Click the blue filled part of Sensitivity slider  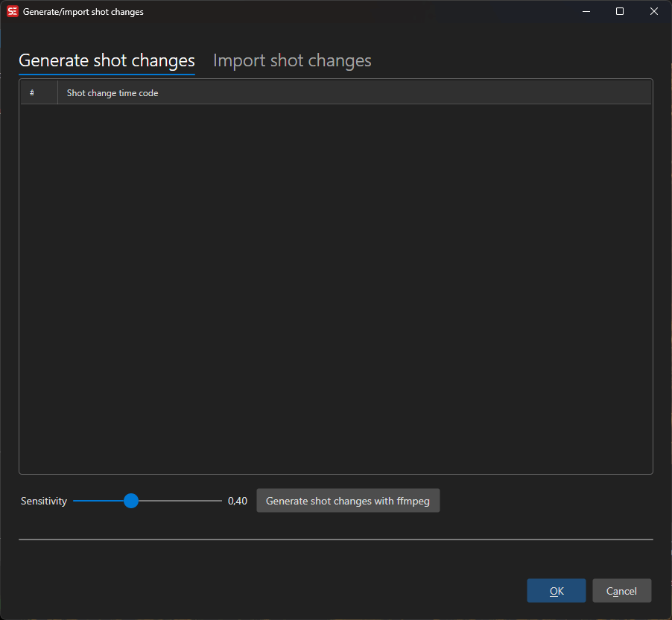97,501
